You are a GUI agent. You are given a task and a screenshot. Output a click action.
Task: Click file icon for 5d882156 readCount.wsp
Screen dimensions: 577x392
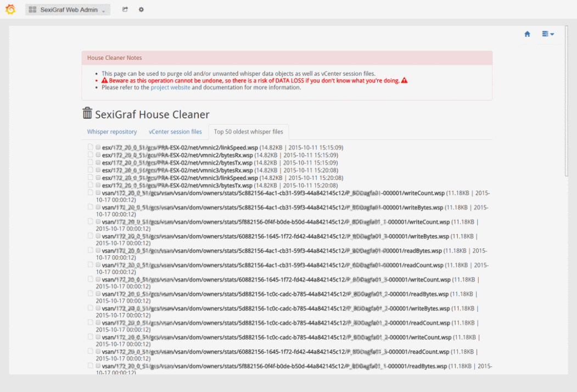(91, 322)
